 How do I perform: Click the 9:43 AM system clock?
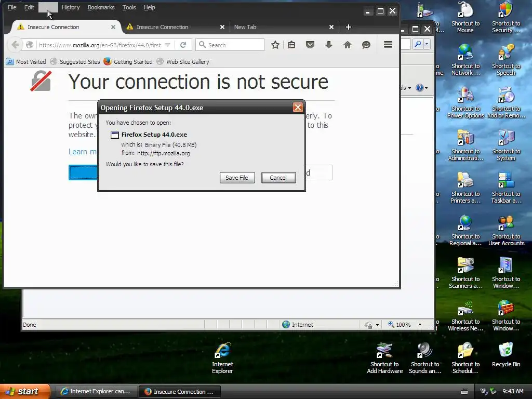[x=513, y=392]
